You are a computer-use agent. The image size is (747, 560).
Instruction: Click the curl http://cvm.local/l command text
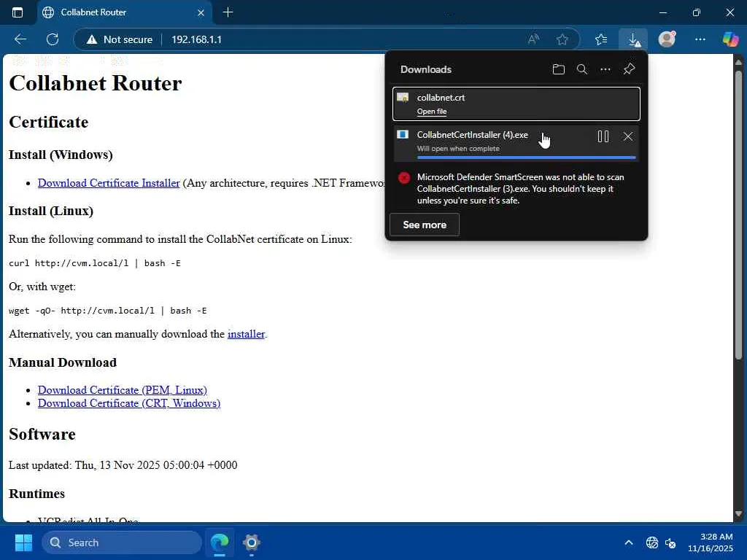[x=94, y=262]
